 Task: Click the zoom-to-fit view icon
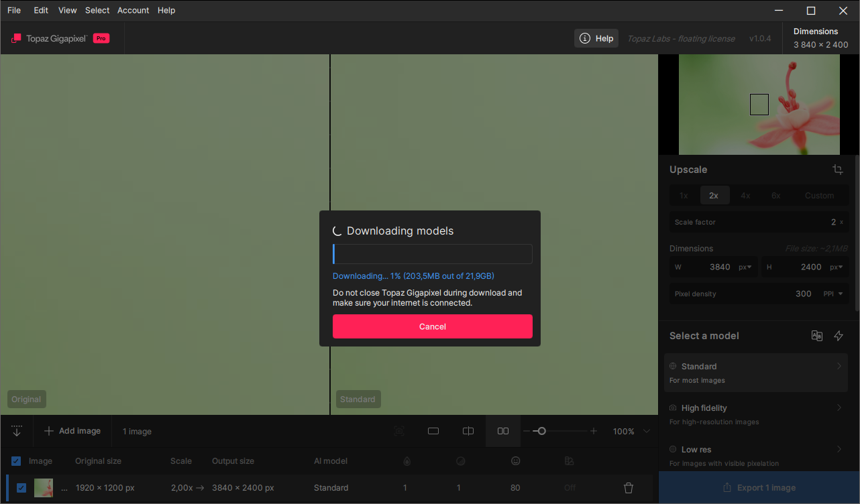(x=399, y=431)
